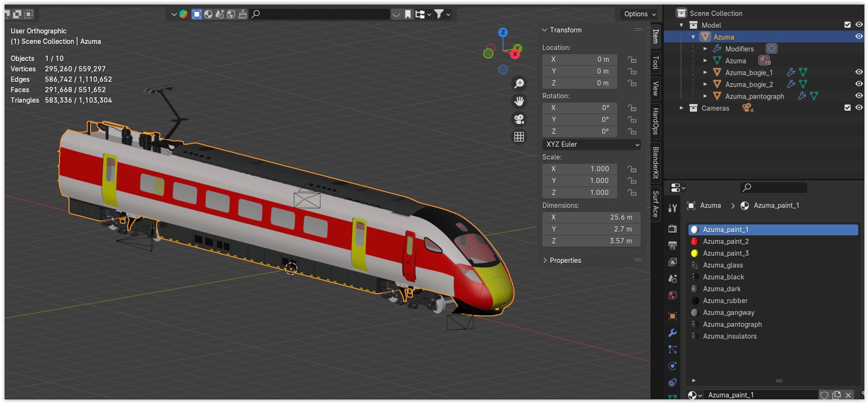Open the XYZ Euler rotation mode dropdown
Viewport: 868px width, 403px height.
[591, 145]
